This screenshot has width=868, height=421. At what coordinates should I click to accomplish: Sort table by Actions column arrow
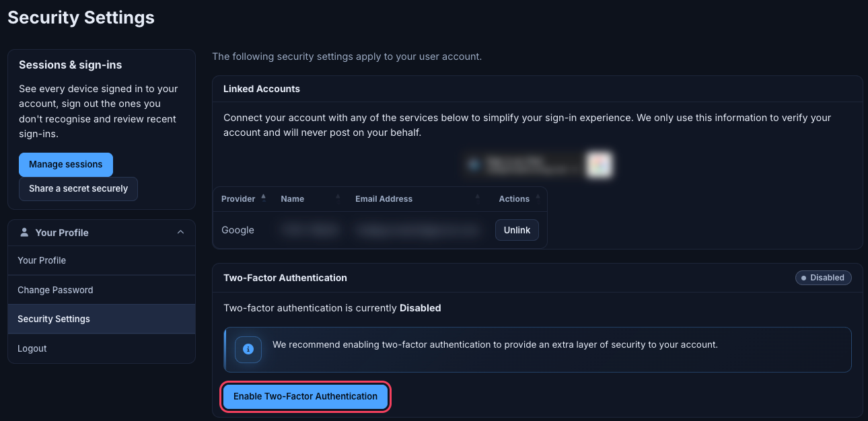click(x=538, y=198)
